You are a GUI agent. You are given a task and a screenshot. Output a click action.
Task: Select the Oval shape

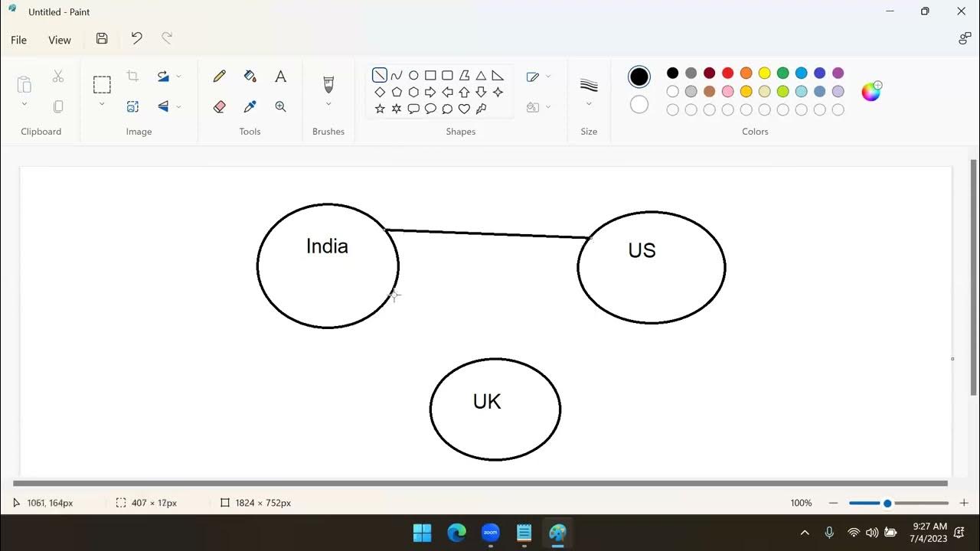point(413,75)
